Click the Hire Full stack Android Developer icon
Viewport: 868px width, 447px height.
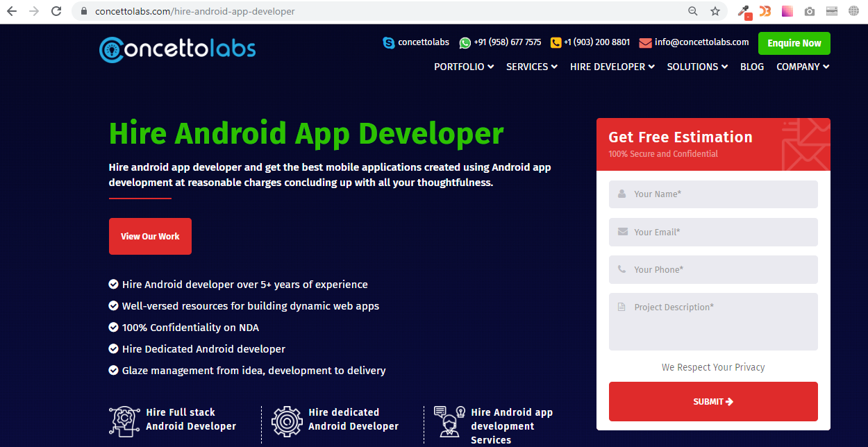click(124, 421)
